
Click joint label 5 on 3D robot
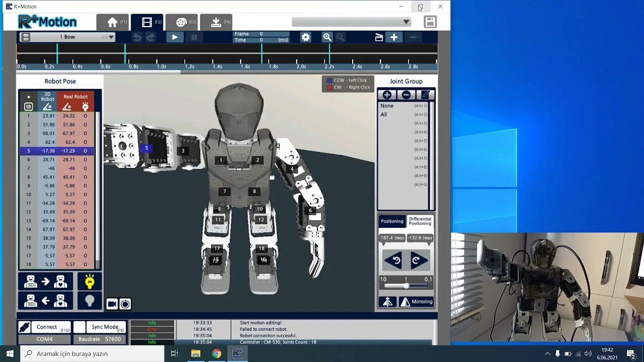coord(146,148)
